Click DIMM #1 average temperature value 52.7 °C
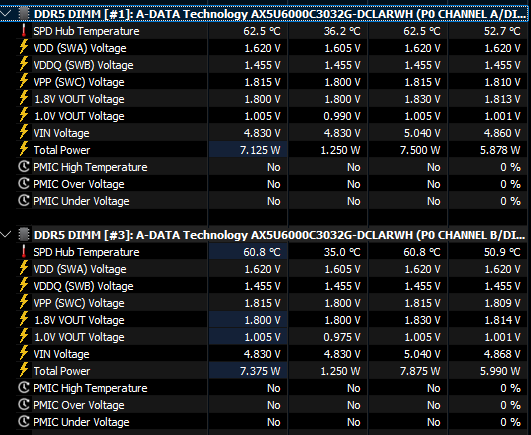The width and height of the screenshot is (531, 435). click(502, 31)
